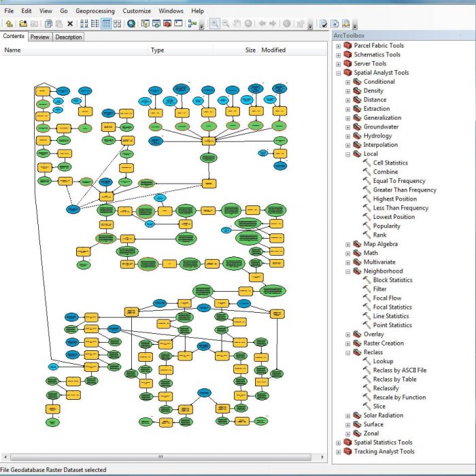This screenshot has height=476, width=476.
Task: Open the Help menu
Action: pos(197,11)
